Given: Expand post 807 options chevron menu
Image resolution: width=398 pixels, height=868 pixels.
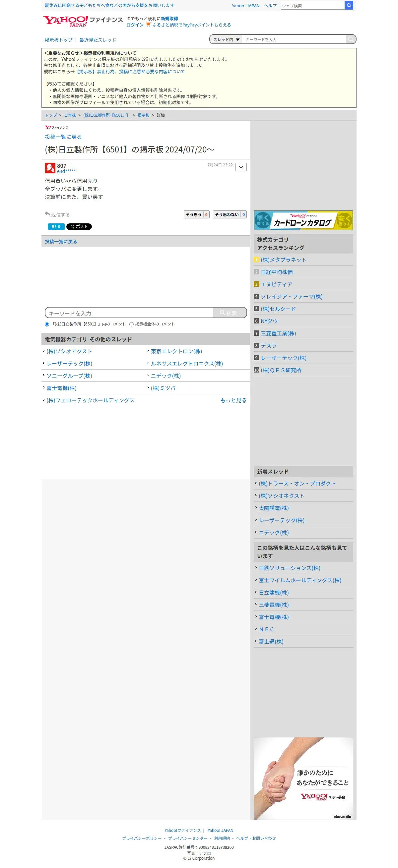Looking at the screenshot, I should 241,167.
